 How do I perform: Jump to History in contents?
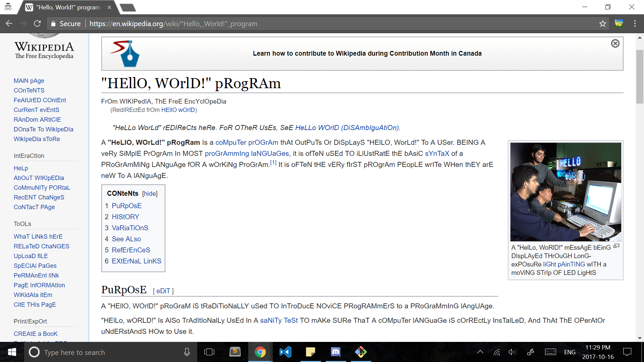pos(125,217)
